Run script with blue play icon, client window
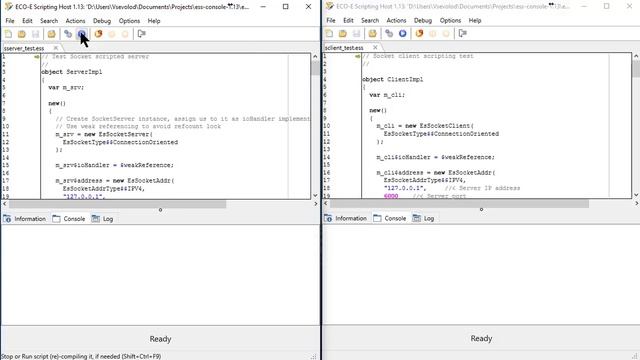640x360 pixels. coord(402,33)
